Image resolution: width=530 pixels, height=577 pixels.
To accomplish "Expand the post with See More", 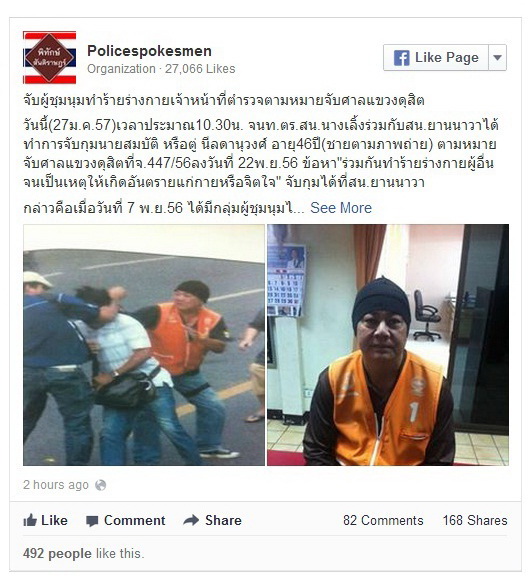I will 341,208.
